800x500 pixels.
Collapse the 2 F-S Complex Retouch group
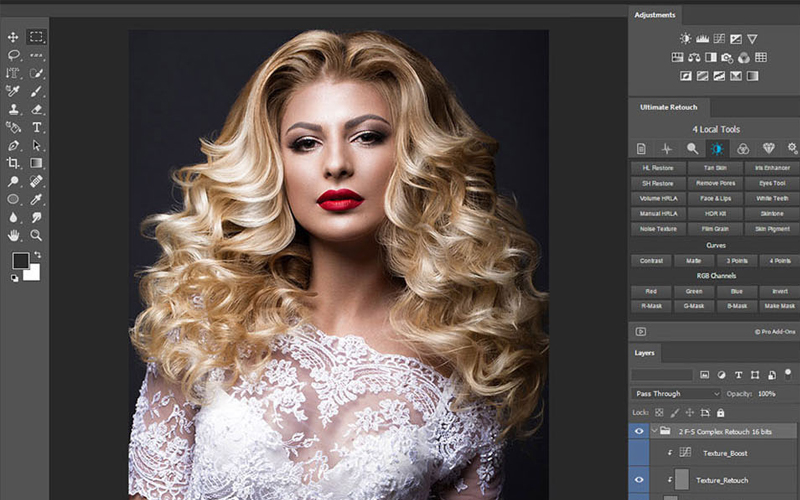click(x=654, y=431)
